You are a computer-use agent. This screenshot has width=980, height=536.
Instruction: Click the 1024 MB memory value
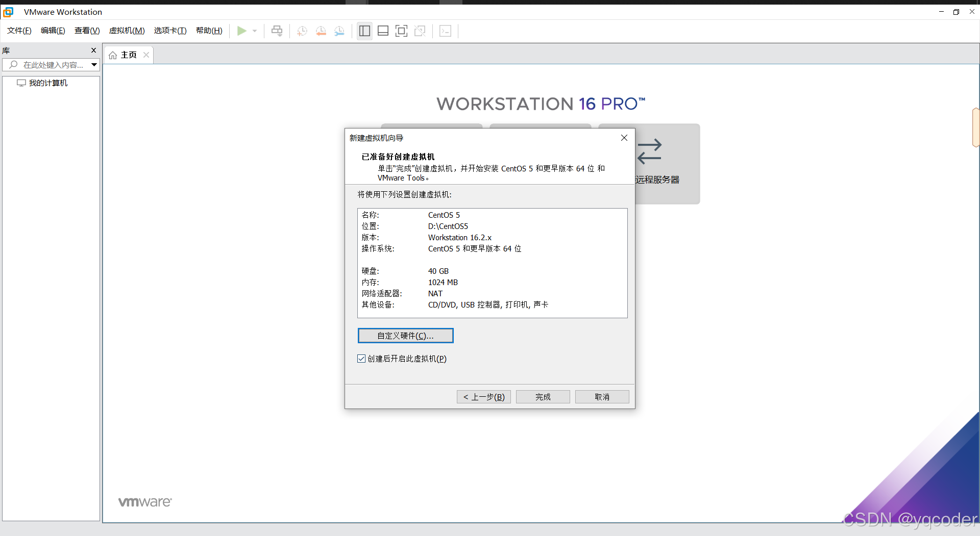coord(443,283)
